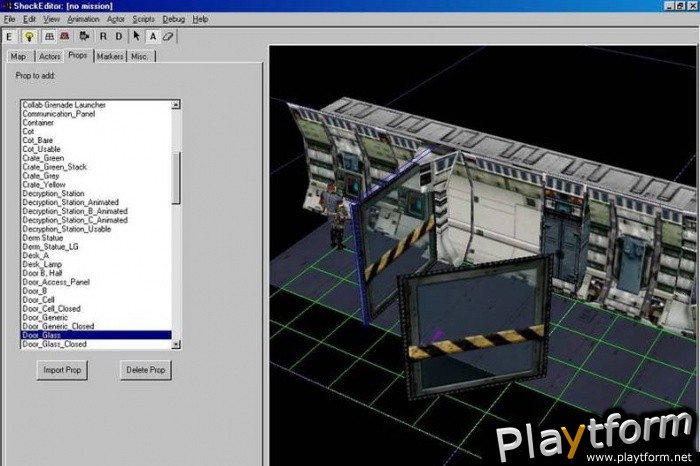This screenshot has width=700, height=466.
Task: Switch to the Misc. tab
Action: 140,56
